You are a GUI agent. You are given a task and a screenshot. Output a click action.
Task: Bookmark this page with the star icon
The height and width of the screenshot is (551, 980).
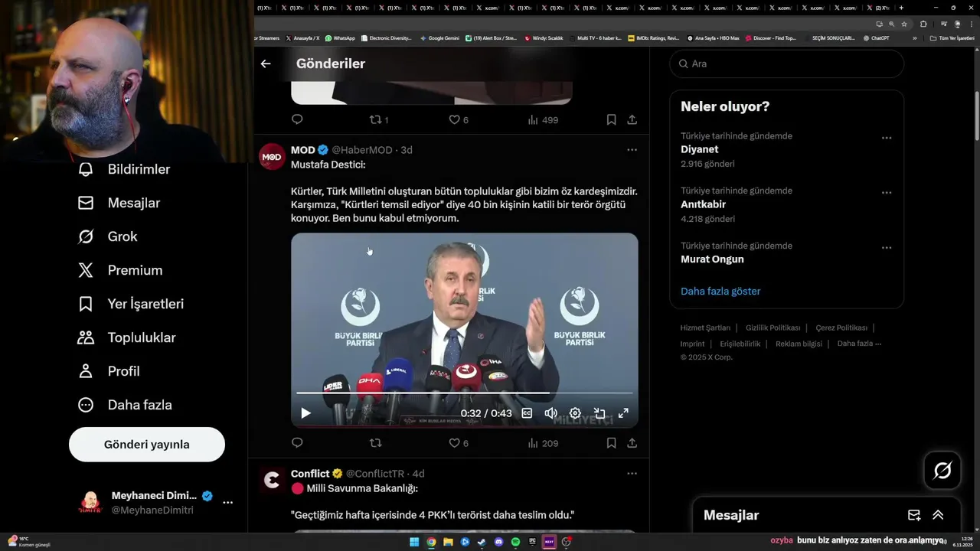point(904,24)
